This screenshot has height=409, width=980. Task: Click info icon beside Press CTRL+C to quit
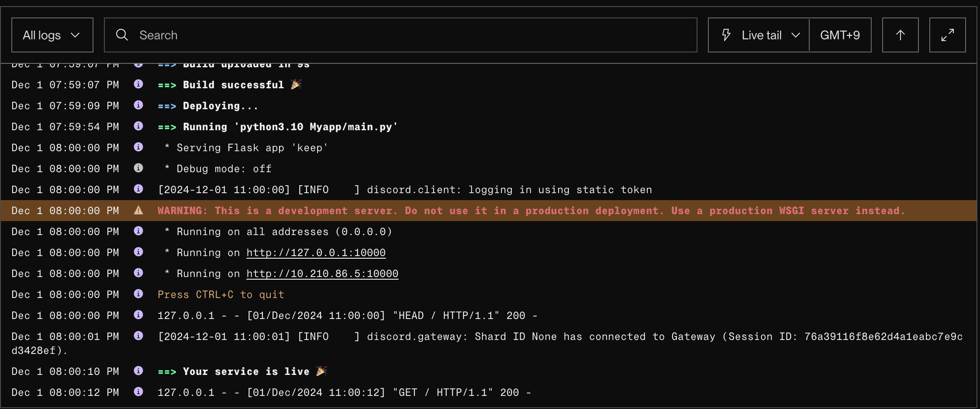click(x=138, y=294)
